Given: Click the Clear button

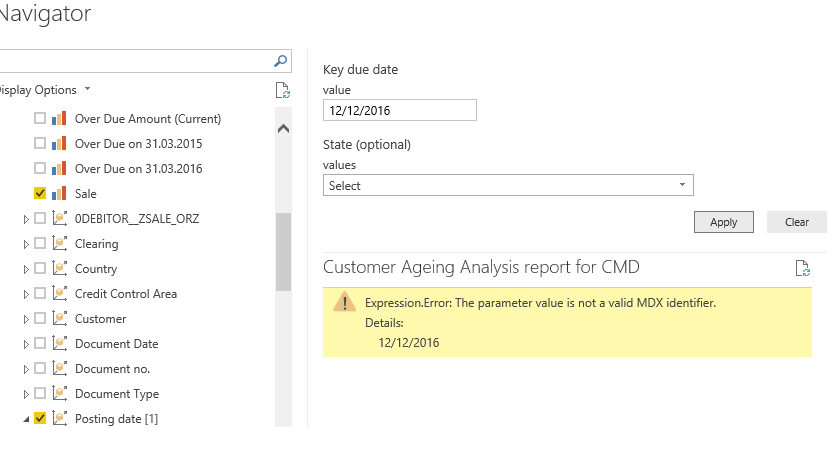Looking at the screenshot, I should tap(796, 222).
